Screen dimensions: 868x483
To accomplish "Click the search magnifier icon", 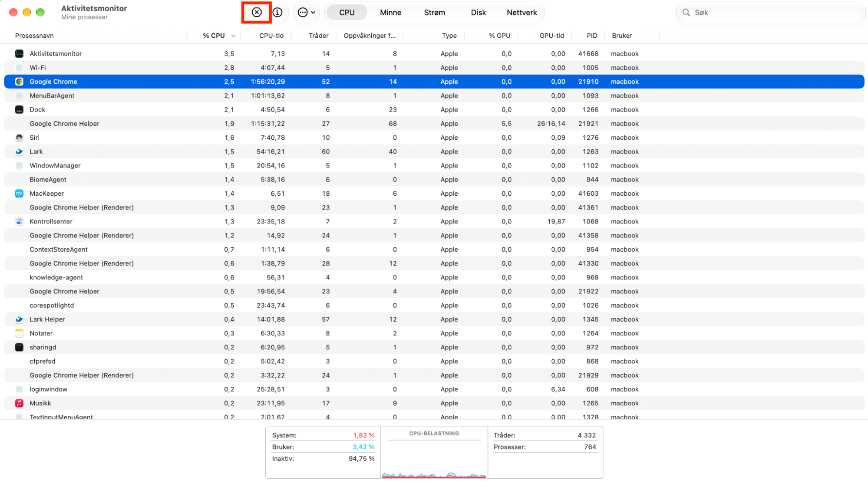I will click(x=686, y=12).
